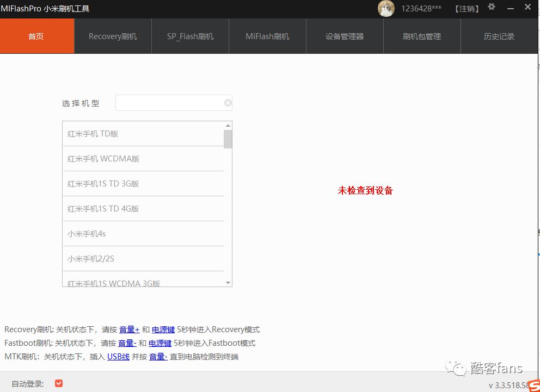540x392 pixels.
Task: Click the 电源键 link in the Recovery line
Action: [x=163, y=329]
